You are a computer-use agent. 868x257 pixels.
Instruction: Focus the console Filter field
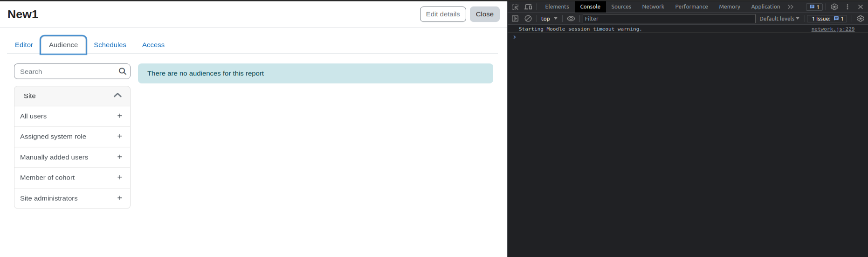click(x=669, y=19)
